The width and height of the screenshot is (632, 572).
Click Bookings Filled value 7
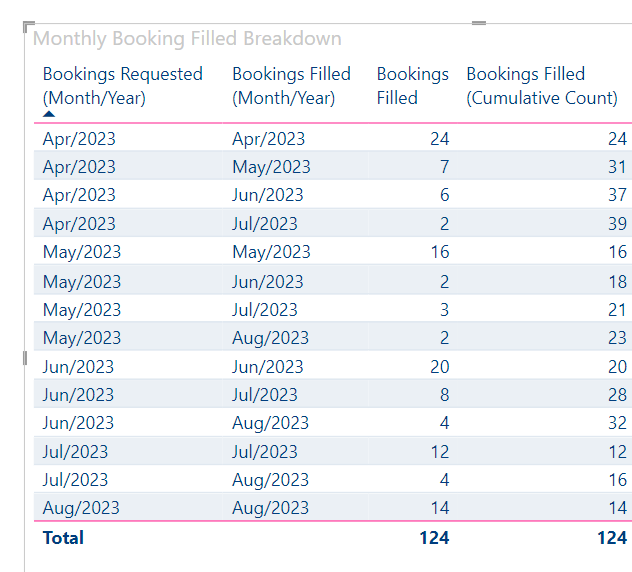coord(445,167)
